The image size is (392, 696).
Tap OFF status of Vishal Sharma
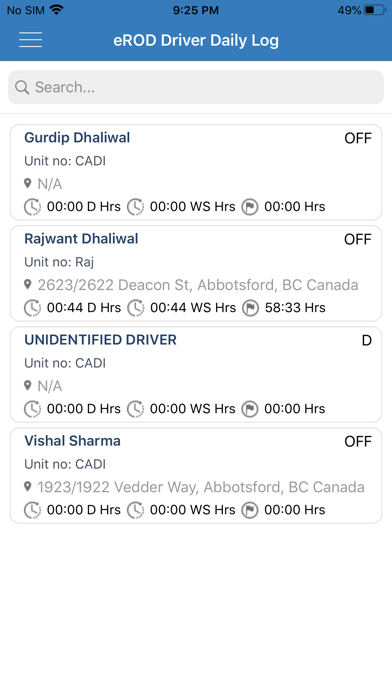358,442
